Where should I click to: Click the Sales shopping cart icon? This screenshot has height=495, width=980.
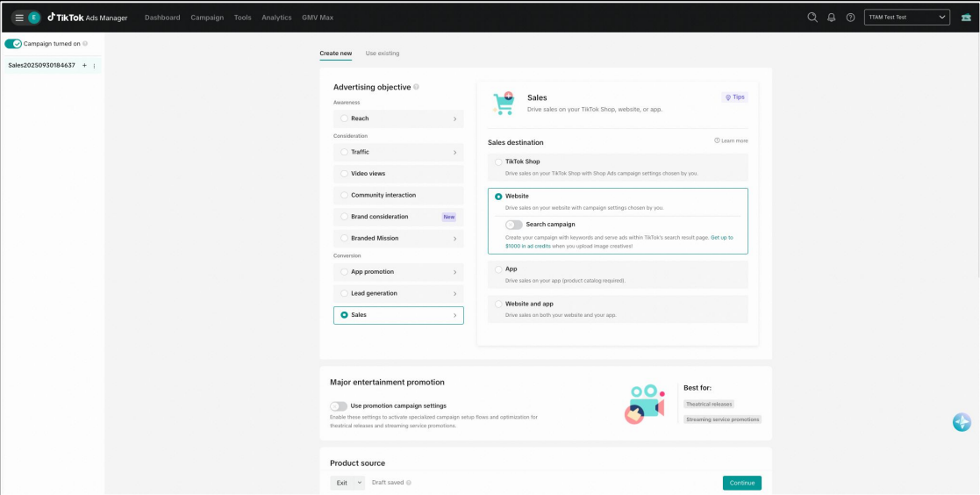tap(503, 104)
